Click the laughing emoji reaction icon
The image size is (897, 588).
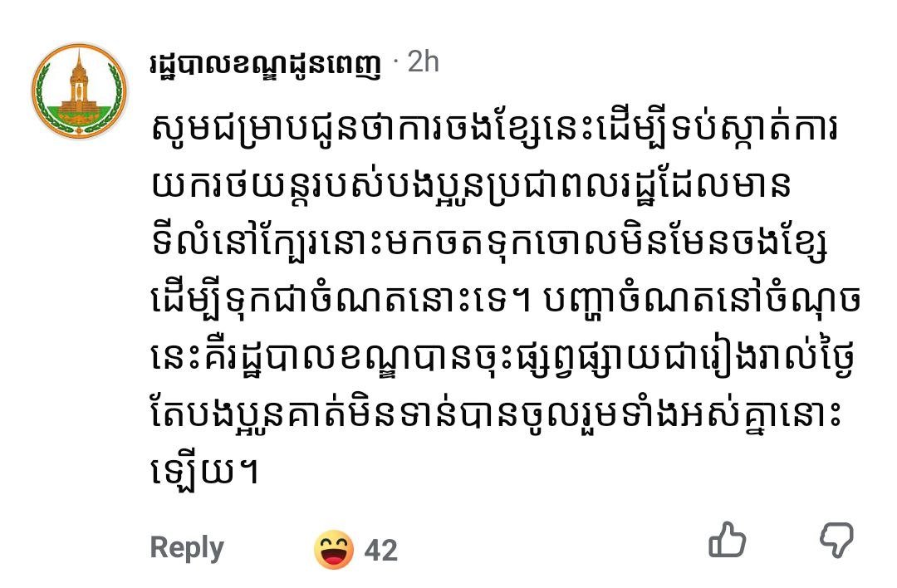334,549
